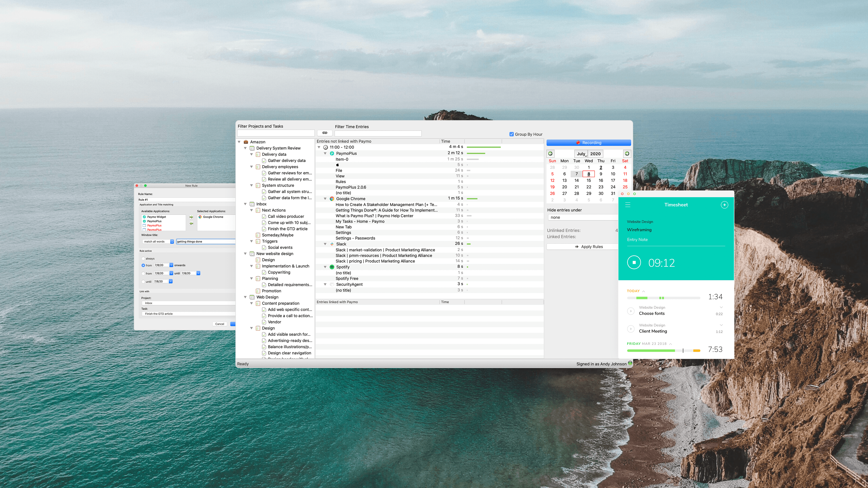Go to the next month in calendar
Image resolution: width=868 pixels, height=488 pixels.
point(627,154)
